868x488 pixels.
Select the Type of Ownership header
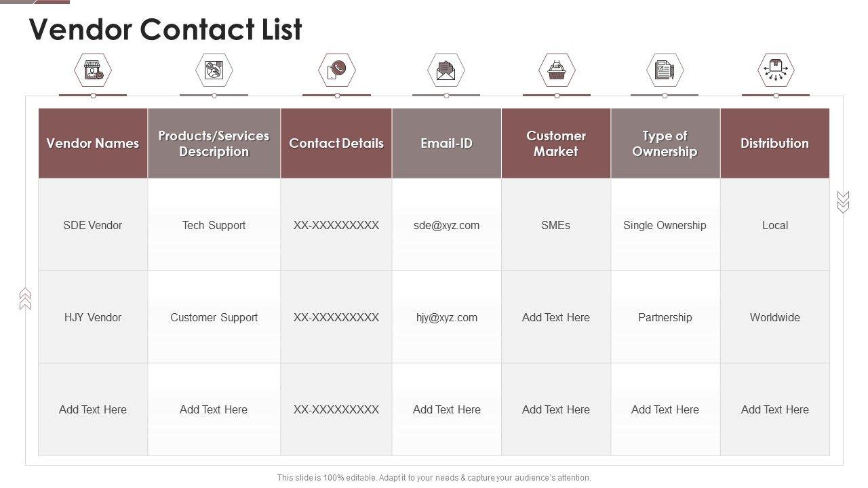(x=665, y=144)
